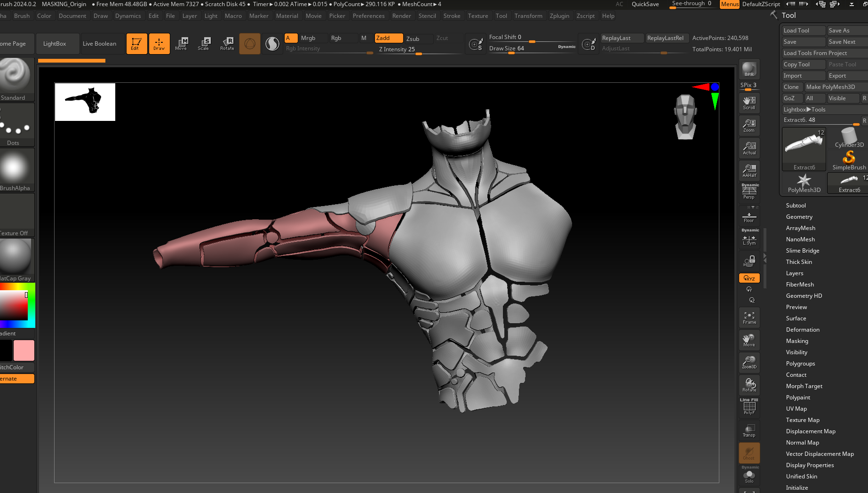Screen dimensions: 868x493
Task: Adjust the Draw Size slider
Action: click(532, 48)
